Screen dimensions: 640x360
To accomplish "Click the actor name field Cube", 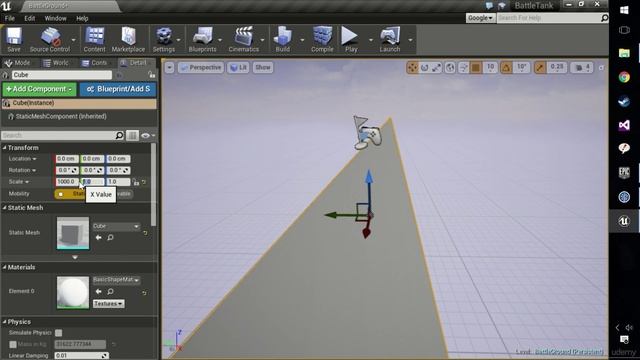I will tap(61, 75).
